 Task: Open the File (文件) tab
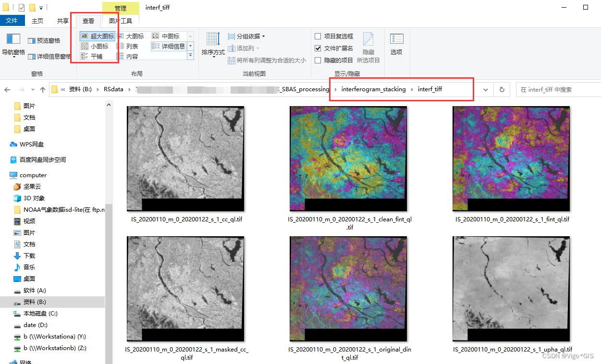point(12,21)
